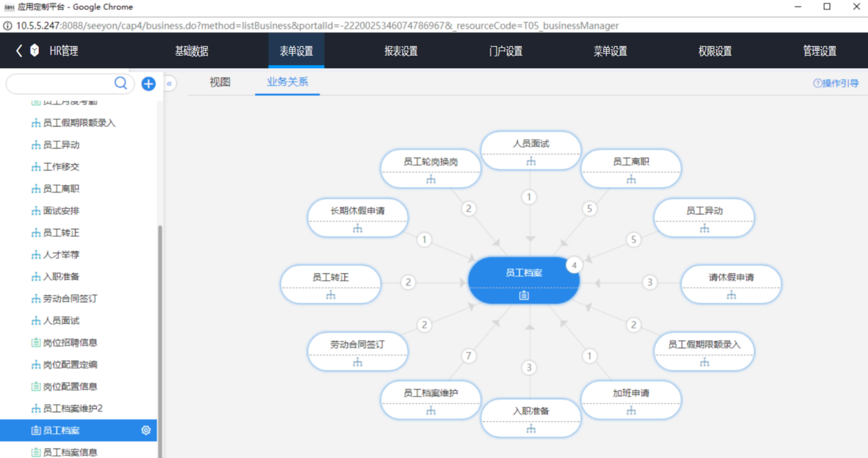Click the 员工离职 diagram node title
The image size is (868, 458).
pos(631,162)
